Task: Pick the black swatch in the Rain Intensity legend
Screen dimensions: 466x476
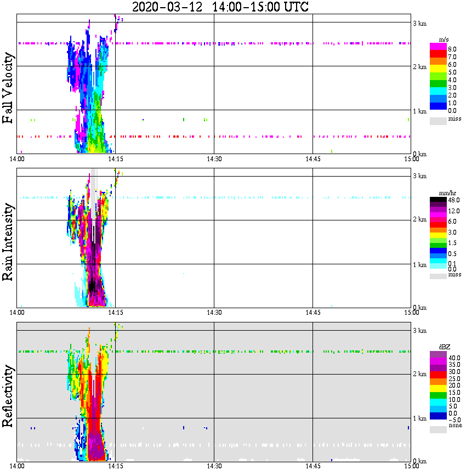Action: [438, 200]
